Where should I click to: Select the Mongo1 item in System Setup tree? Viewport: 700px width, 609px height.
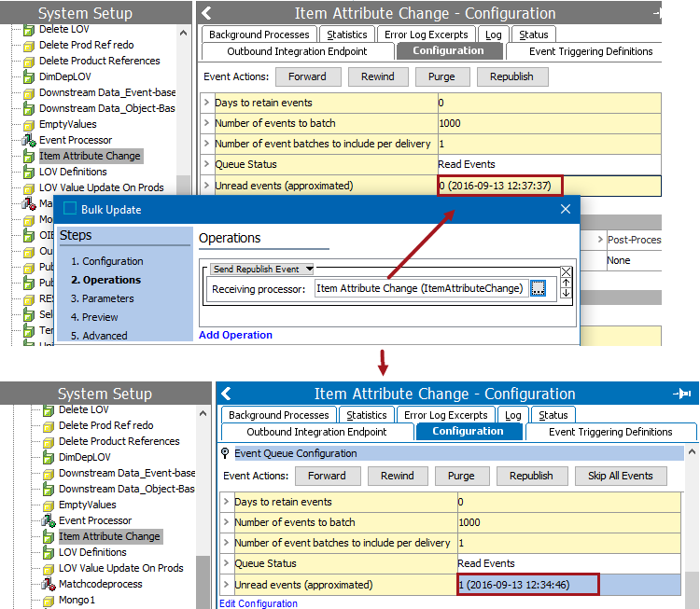pos(77,602)
